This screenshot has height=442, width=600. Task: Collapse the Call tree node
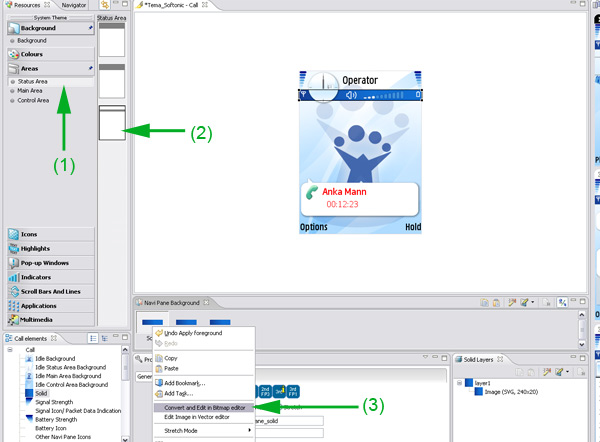[10, 350]
